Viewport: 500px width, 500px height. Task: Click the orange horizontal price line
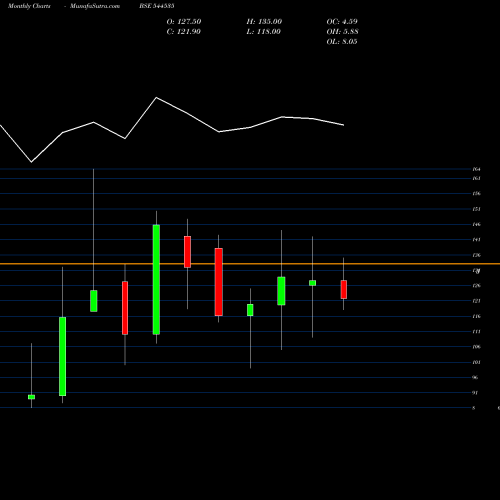(x=250, y=264)
